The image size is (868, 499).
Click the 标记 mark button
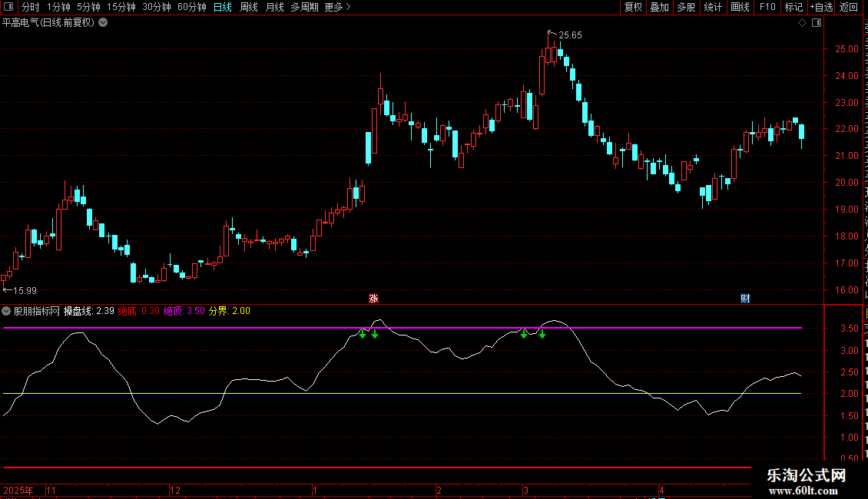tap(793, 7)
